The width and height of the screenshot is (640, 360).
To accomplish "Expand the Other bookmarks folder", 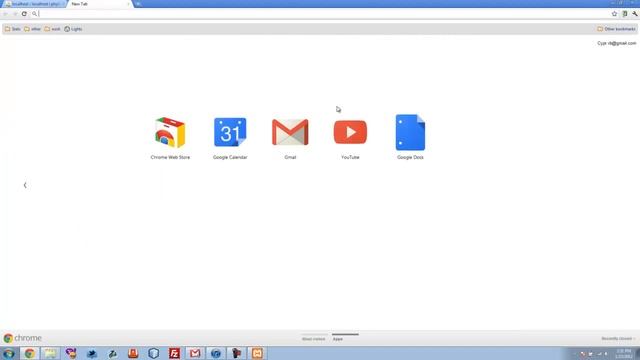I will point(616,29).
